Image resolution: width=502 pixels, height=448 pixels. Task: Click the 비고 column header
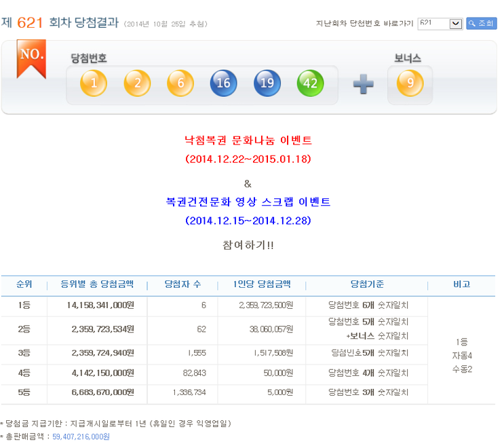pyautogui.click(x=462, y=284)
